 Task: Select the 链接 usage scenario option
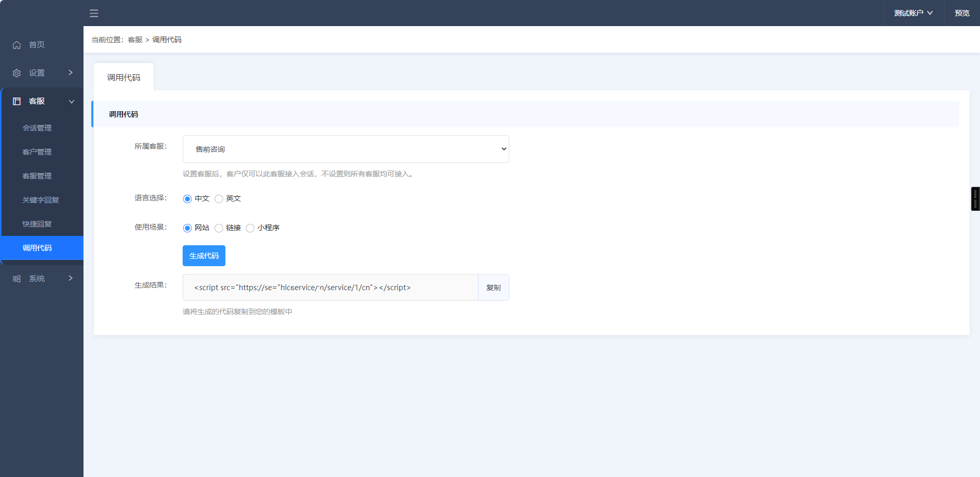coord(219,228)
